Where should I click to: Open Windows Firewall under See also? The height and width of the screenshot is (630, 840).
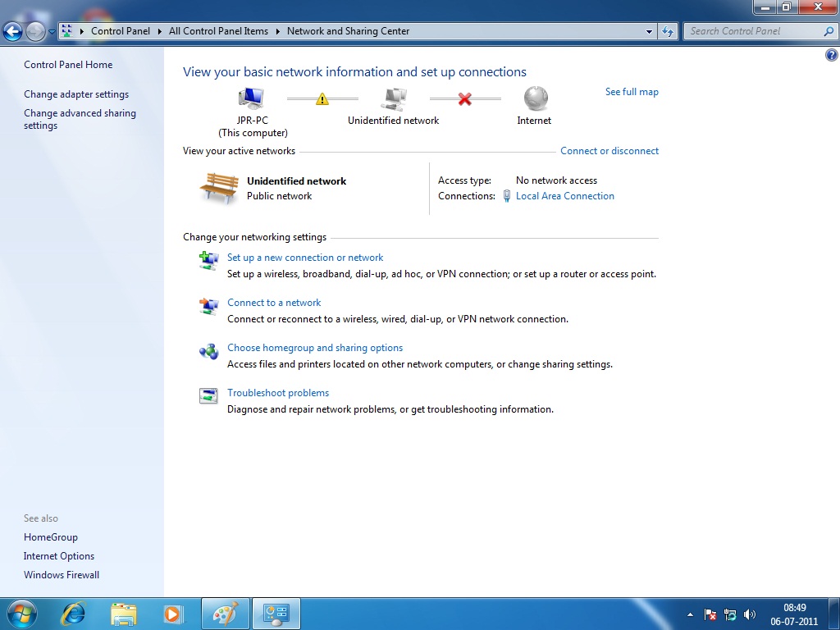pos(62,575)
